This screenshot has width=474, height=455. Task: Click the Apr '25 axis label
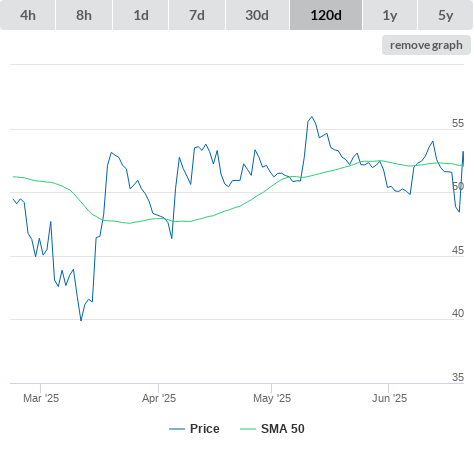(x=159, y=398)
